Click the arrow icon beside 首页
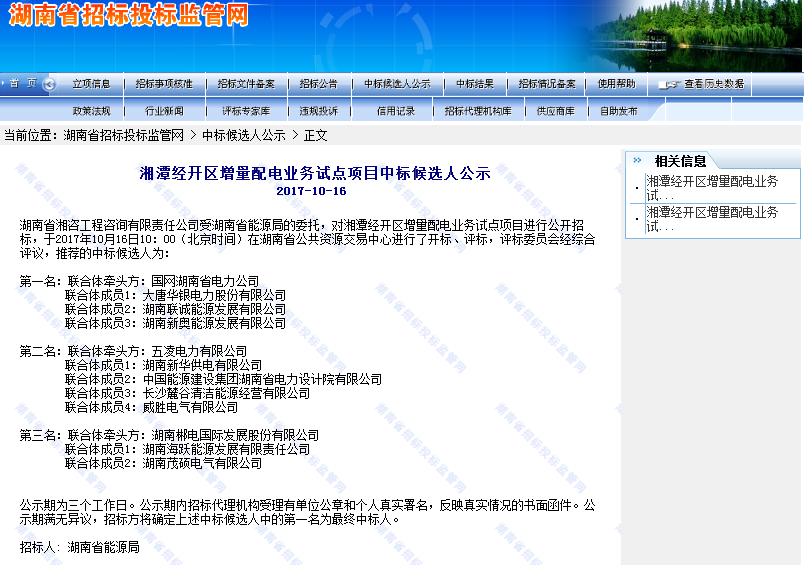Screen dimensions: 804x565 [x=50, y=84]
